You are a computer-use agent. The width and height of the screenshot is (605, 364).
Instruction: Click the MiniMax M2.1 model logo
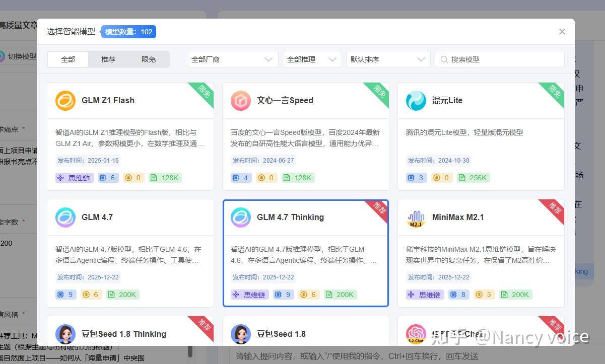(416, 217)
